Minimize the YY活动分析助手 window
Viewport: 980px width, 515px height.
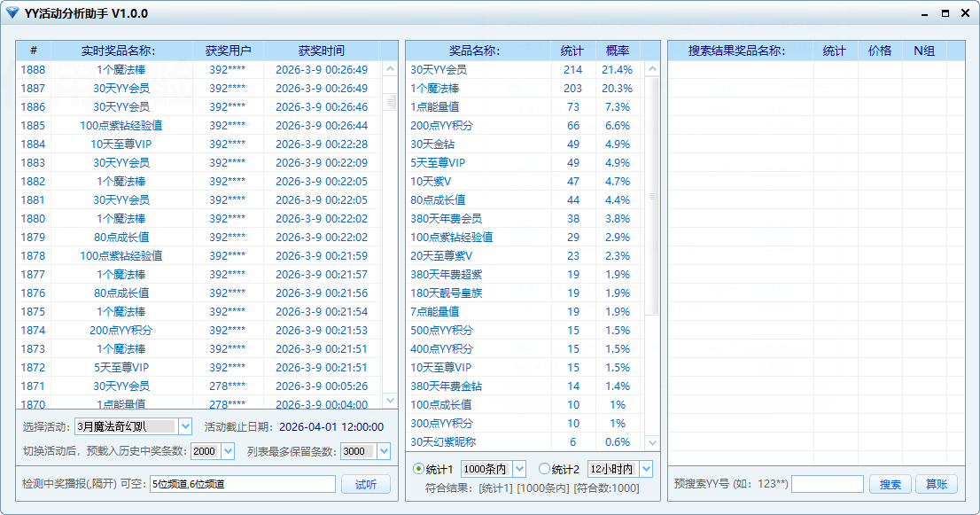tap(925, 14)
